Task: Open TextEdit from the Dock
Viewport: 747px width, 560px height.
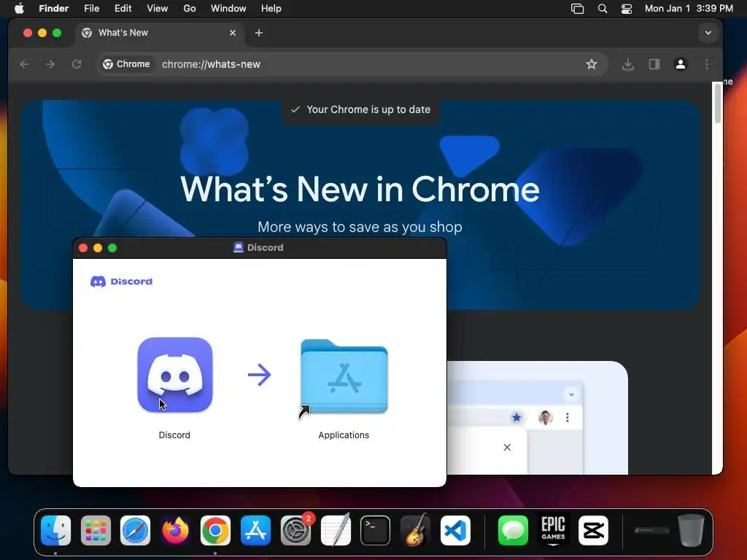Action: (336, 530)
